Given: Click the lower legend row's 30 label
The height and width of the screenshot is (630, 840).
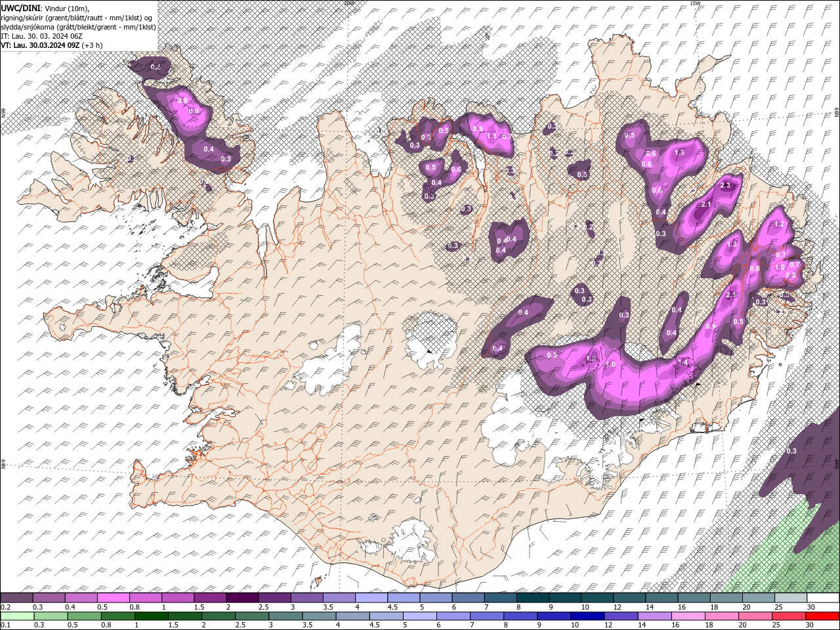Looking at the screenshot, I should click(811, 625).
